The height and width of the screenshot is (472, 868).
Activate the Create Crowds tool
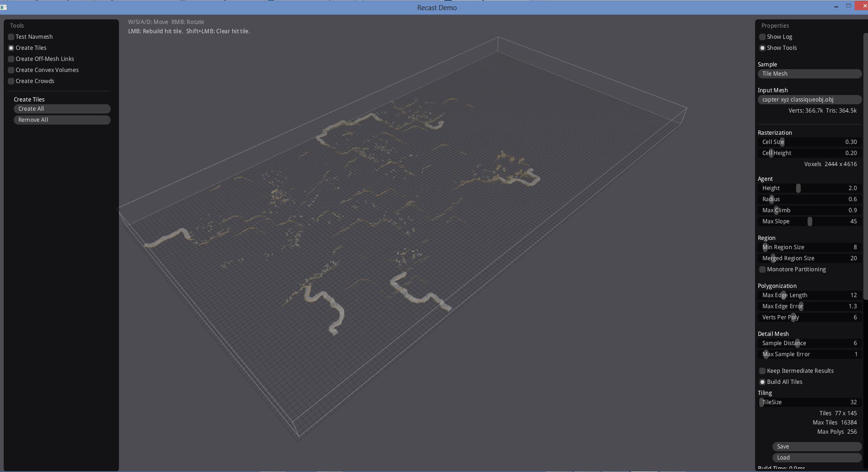pyautogui.click(x=11, y=81)
